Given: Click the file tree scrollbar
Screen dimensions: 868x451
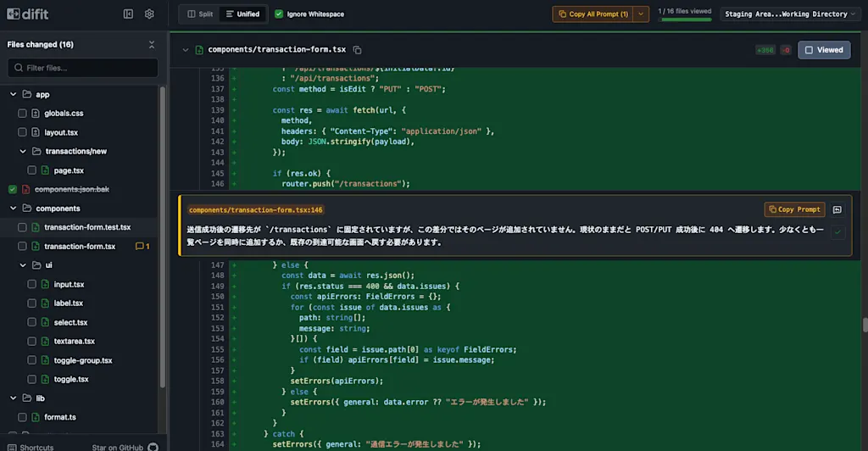Looking at the screenshot, I should (x=162, y=237).
